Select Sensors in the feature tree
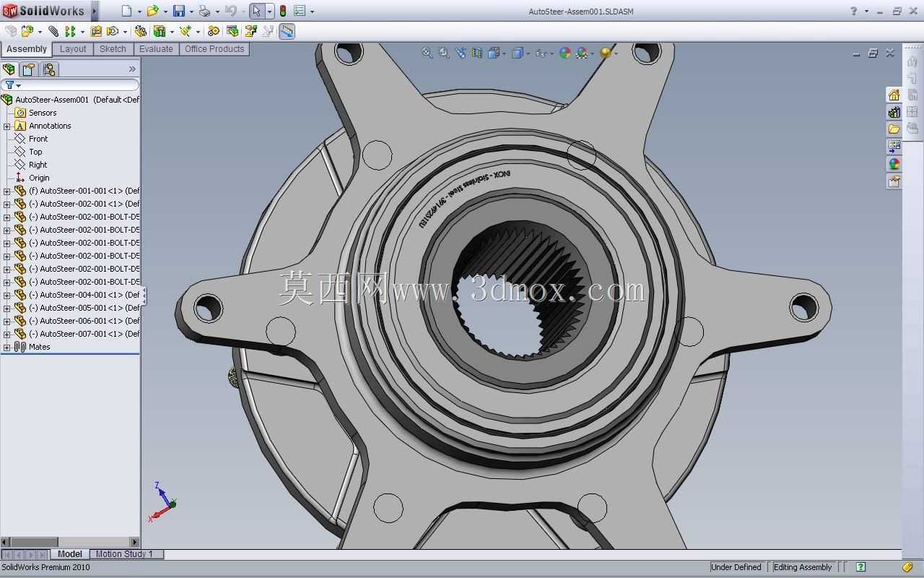This screenshot has width=924, height=578. [43, 113]
